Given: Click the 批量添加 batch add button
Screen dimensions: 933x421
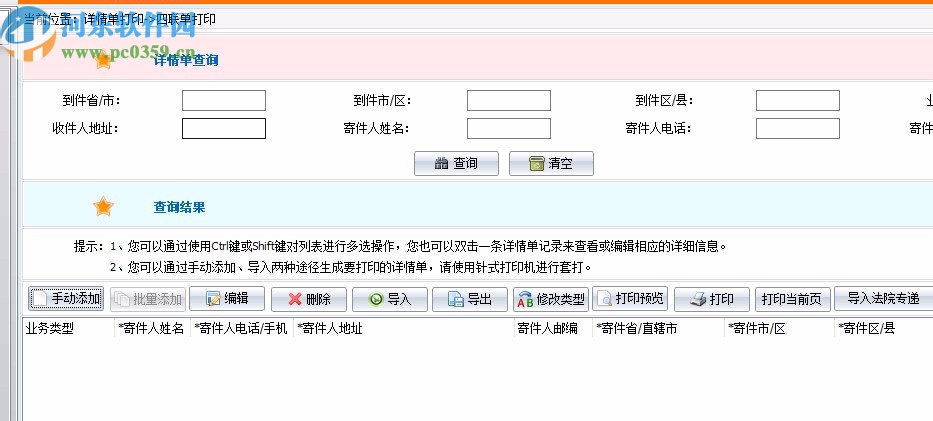Looking at the screenshot, I should [148, 299].
